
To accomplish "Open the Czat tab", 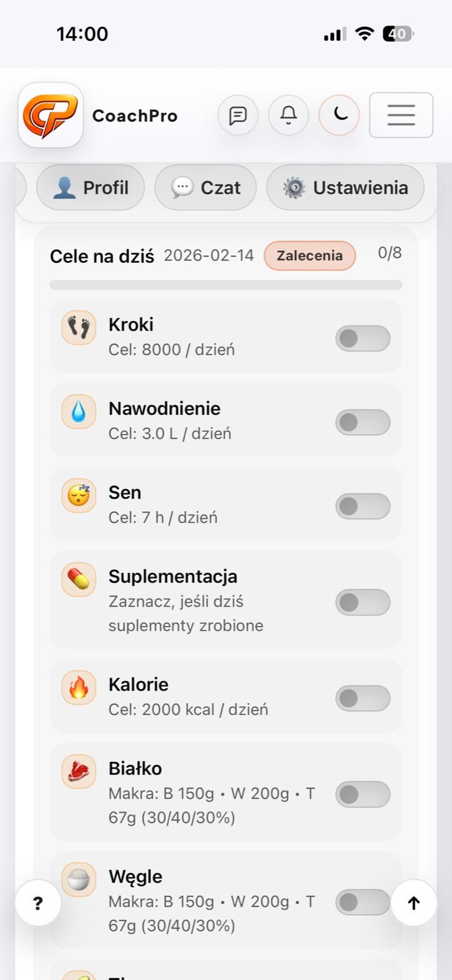I will pos(206,188).
